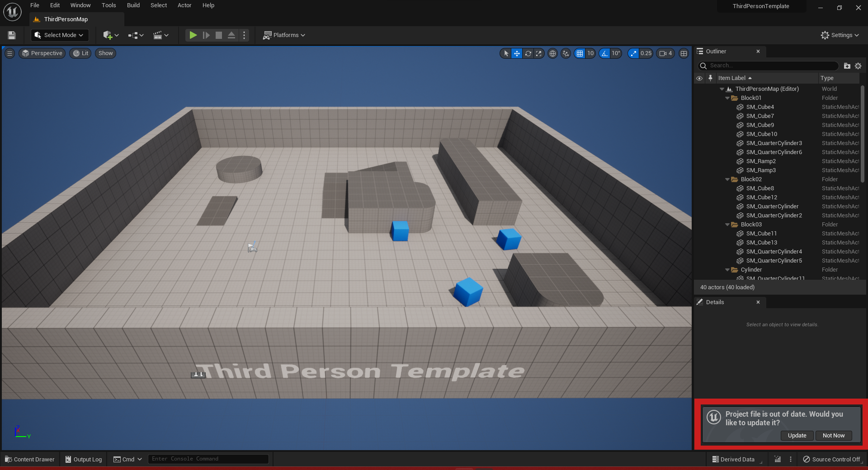Image resolution: width=868 pixels, height=470 pixels.
Task: Click the Outliner search field
Action: 769,66
